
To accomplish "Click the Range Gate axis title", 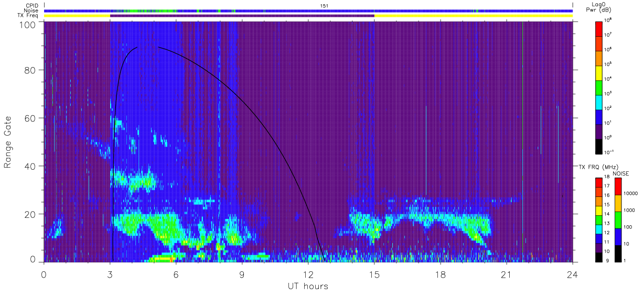I will [x=8, y=142].
